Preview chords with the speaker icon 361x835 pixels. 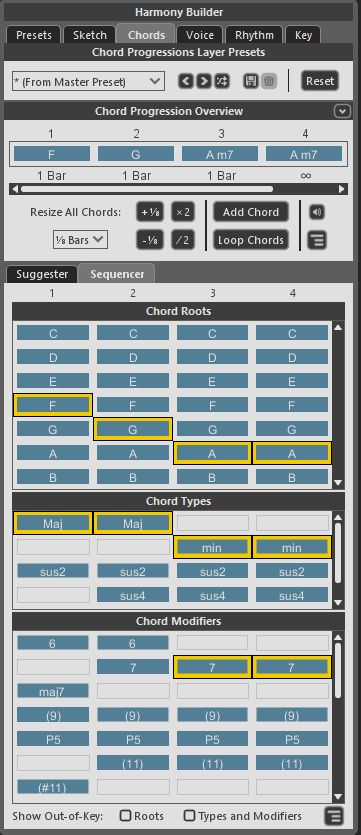tap(317, 212)
